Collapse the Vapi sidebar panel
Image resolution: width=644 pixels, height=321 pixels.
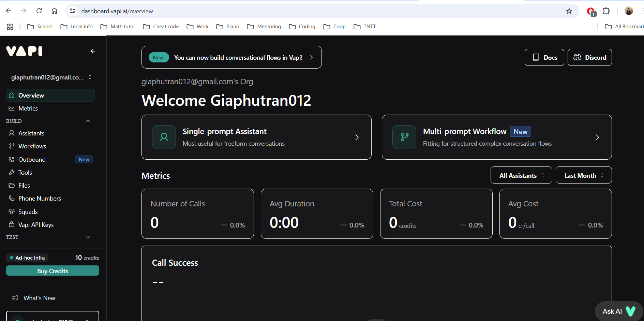pyautogui.click(x=92, y=51)
